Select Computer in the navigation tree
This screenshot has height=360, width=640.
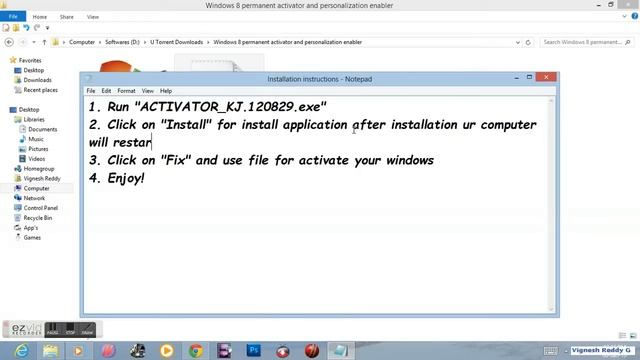click(x=36, y=188)
